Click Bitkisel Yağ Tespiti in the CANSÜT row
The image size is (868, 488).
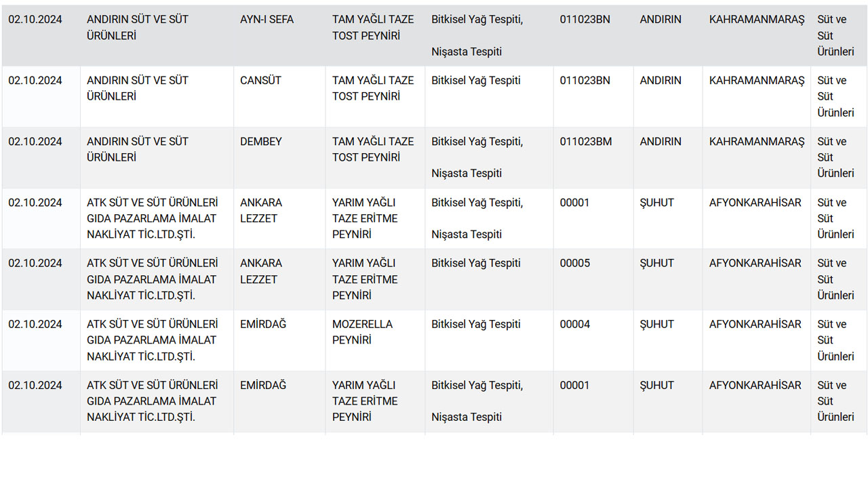(475, 81)
